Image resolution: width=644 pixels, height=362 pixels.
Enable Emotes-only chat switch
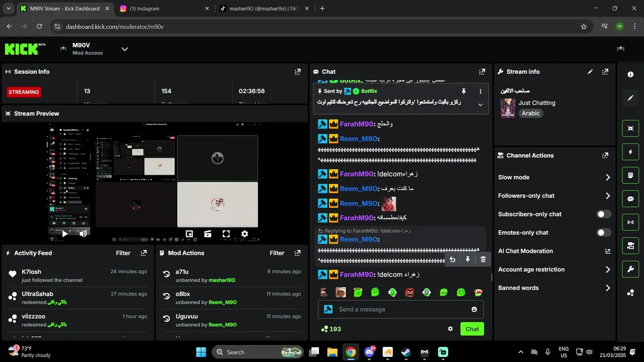[x=604, y=233]
